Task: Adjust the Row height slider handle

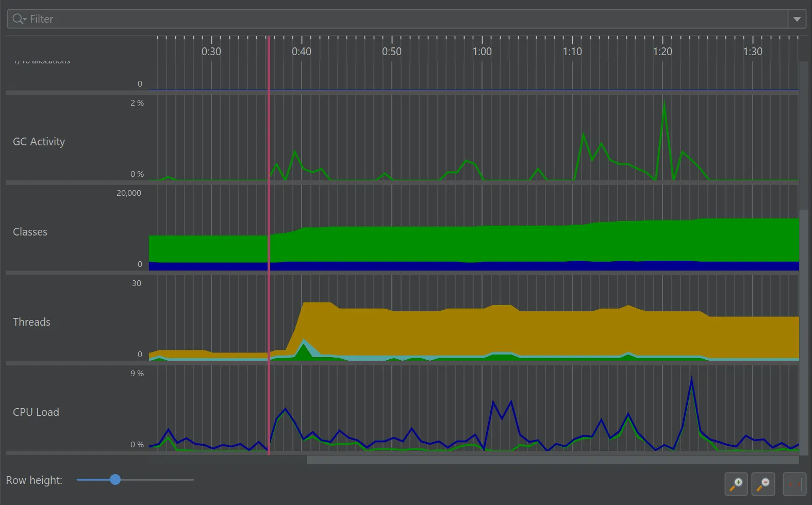Action: coord(115,480)
